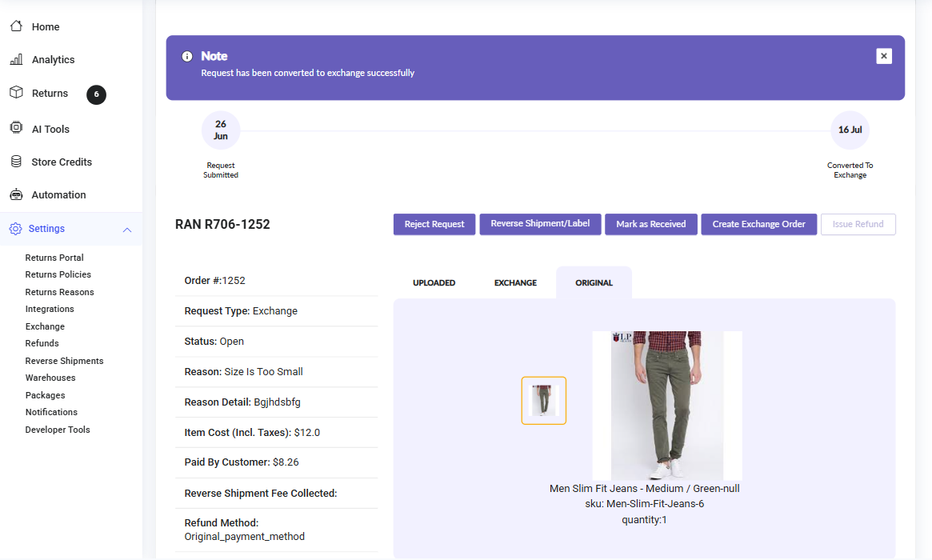Click Create Exchange Order button
This screenshot has width=932, height=560.
[758, 224]
